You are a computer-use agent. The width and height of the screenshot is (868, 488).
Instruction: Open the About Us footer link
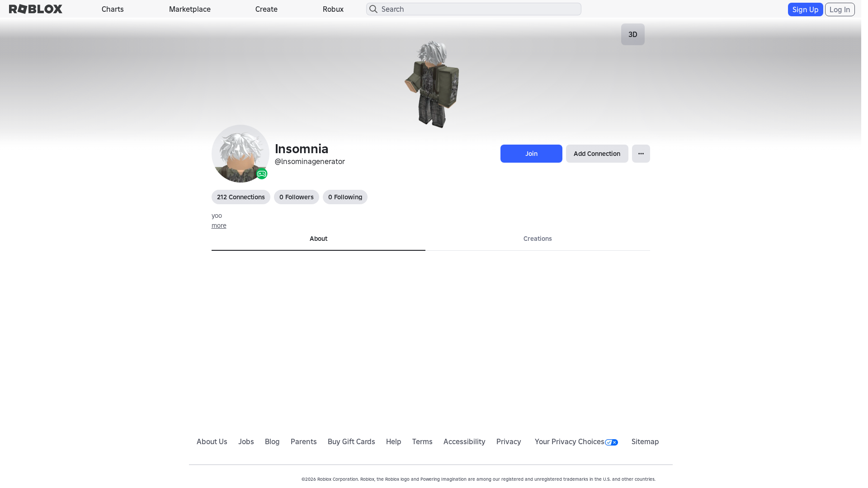coord(212,442)
